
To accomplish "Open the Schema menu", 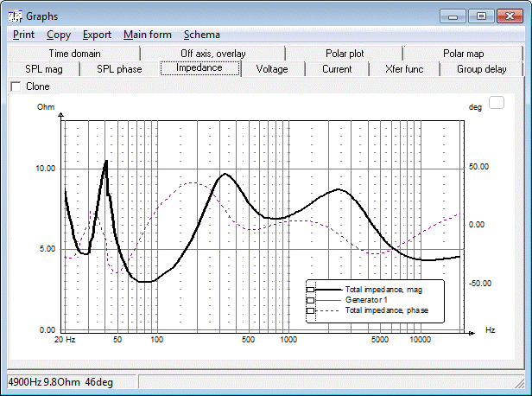I will [x=202, y=35].
